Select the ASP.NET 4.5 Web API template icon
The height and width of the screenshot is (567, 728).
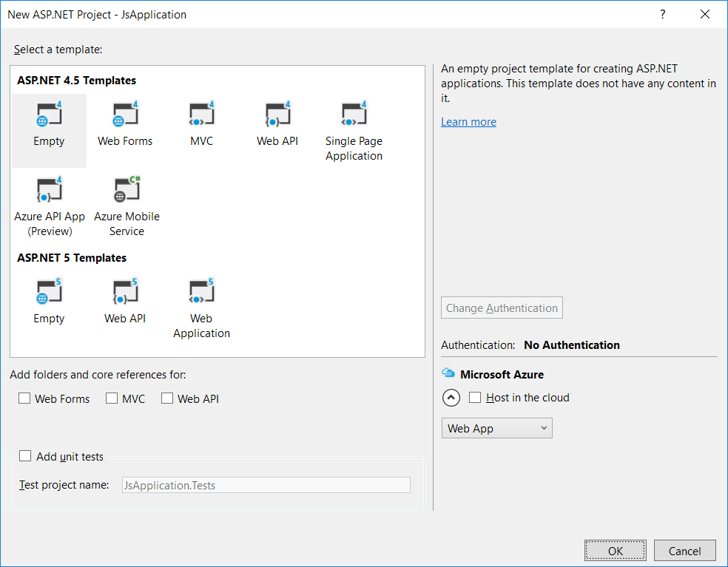277,114
